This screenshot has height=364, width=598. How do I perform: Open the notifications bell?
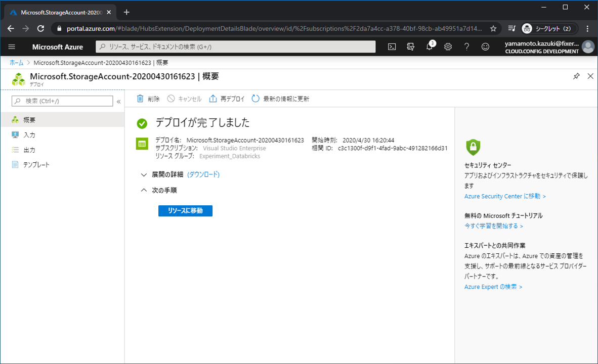tap(429, 47)
